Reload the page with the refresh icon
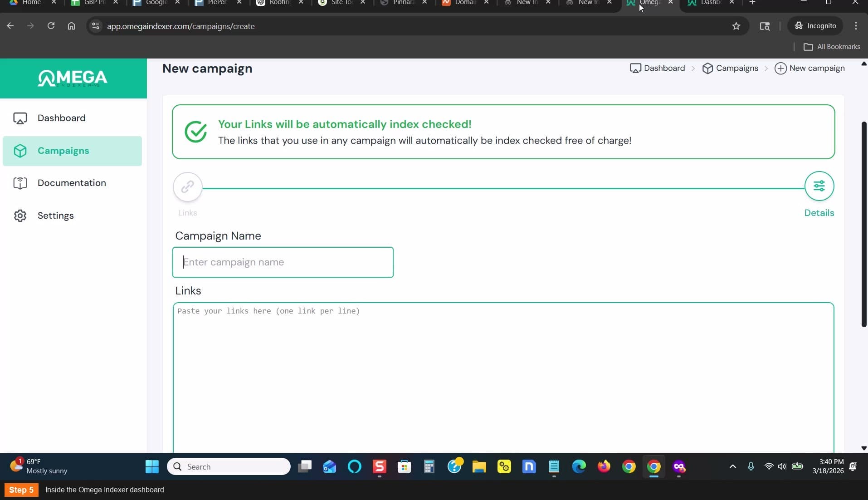This screenshot has width=868, height=500. (x=51, y=26)
